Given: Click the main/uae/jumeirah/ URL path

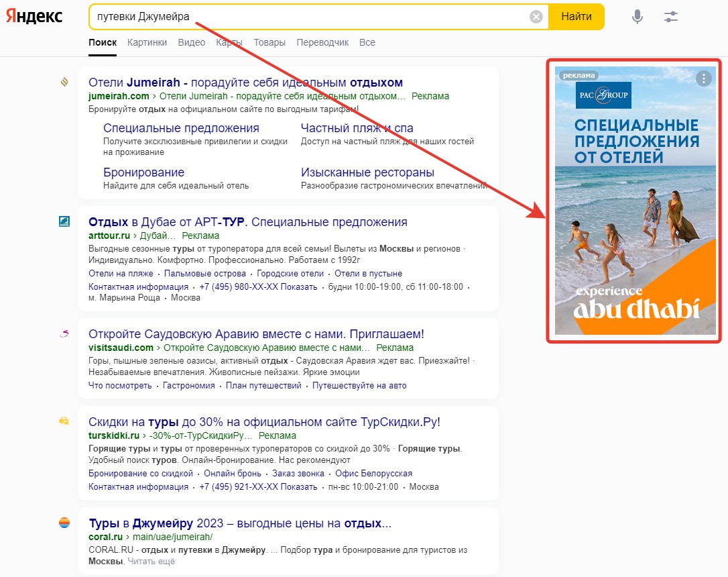Looking at the screenshot, I should click(x=173, y=537).
